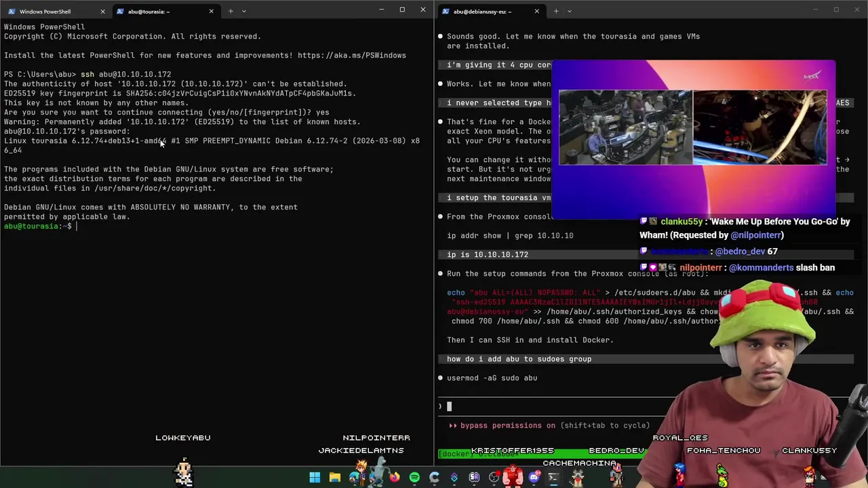This screenshot has width=868, height=488.
Task: Click the abu@tourasia shell prompt
Action: (38, 226)
